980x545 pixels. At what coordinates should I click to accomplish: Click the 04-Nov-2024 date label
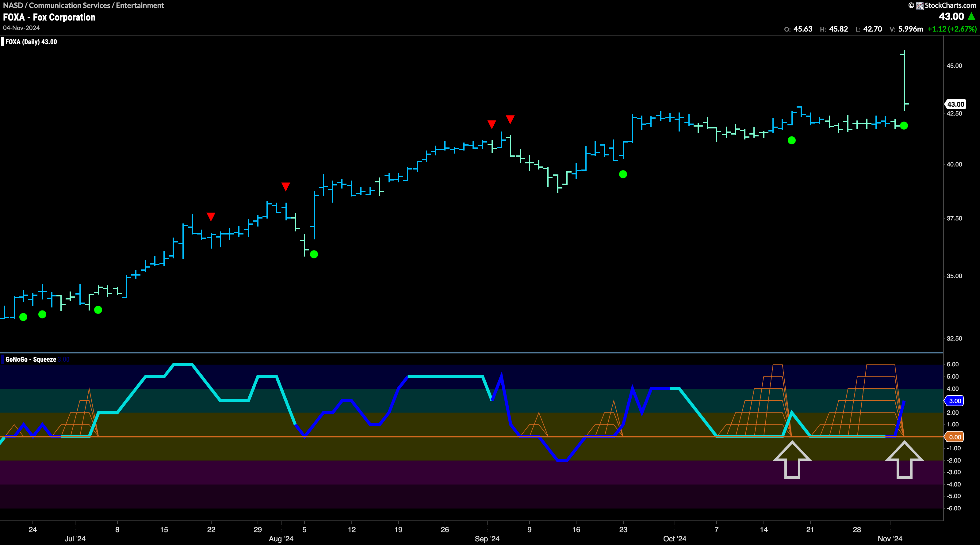click(21, 28)
